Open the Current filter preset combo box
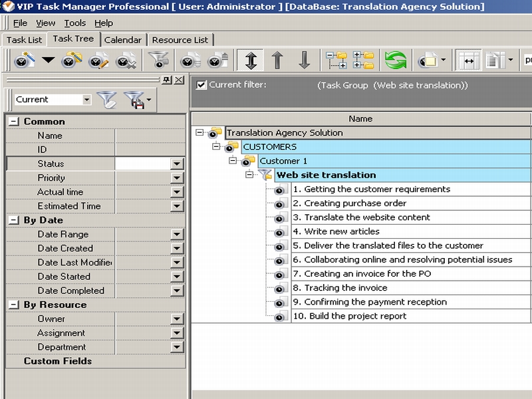 click(x=53, y=99)
